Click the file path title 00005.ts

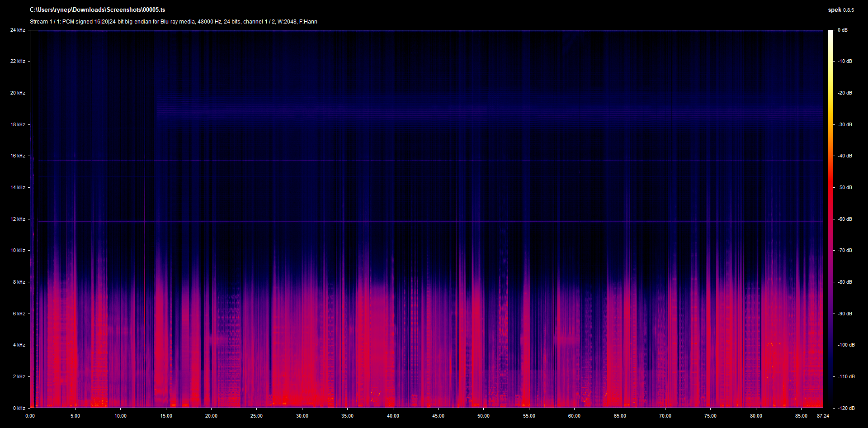(97, 10)
